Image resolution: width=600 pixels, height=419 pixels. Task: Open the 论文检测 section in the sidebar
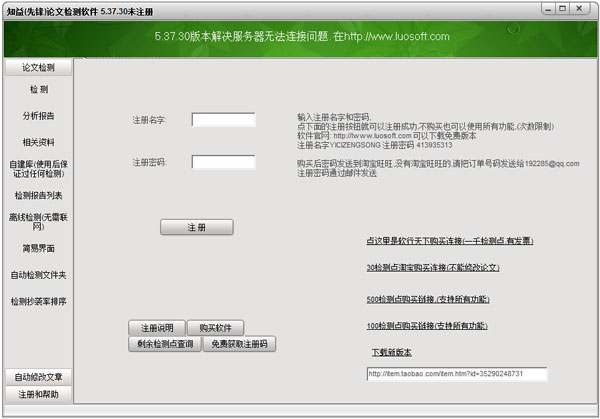point(38,67)
